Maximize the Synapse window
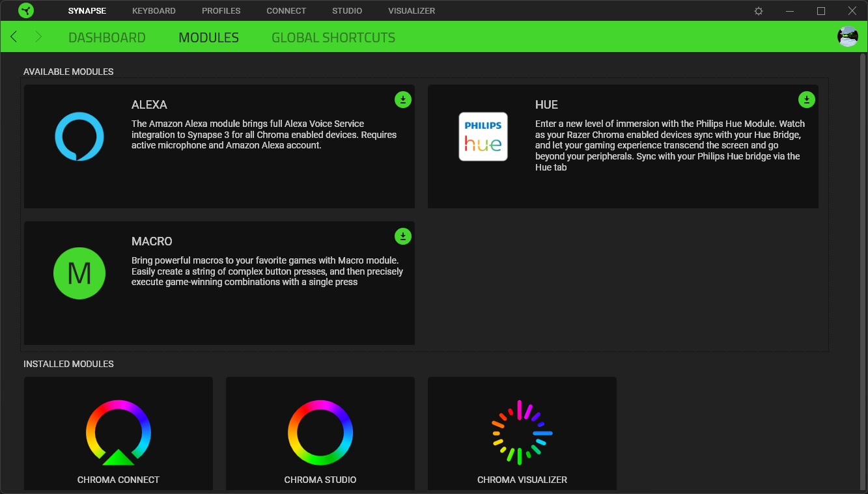868x494 pixels. point(821,11)
